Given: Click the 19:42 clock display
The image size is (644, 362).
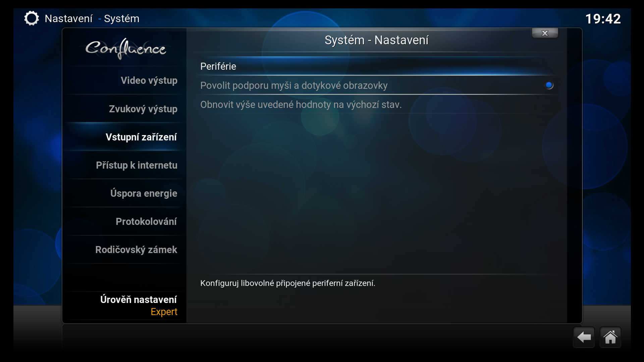Looking at the screenshot, I should pos(603,19).
